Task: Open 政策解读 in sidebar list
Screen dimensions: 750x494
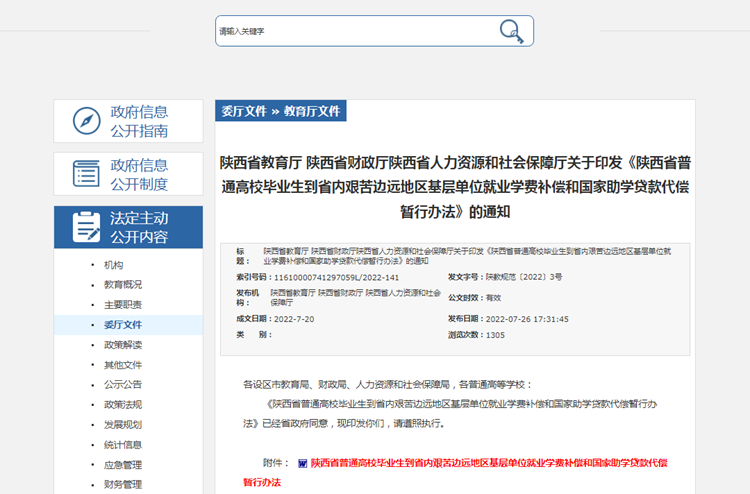Action: (123, 345)
